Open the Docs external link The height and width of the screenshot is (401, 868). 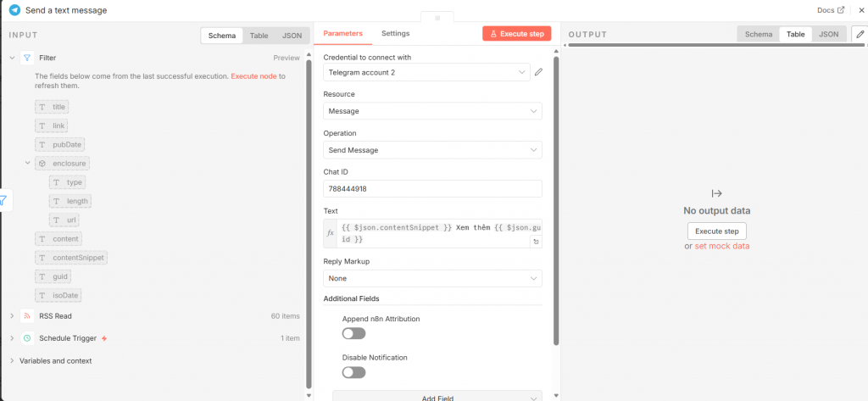830,10
